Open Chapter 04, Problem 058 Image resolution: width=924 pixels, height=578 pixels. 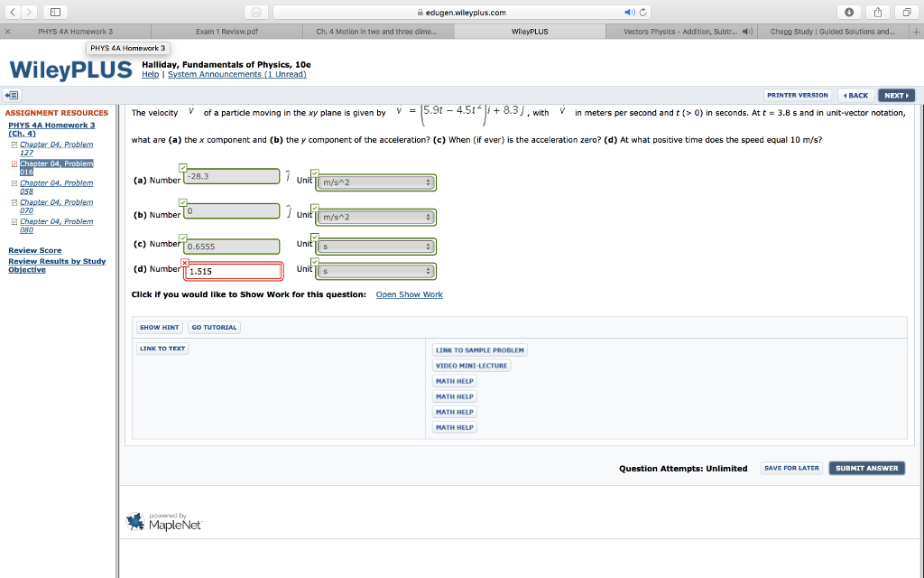tap(57, 187)
